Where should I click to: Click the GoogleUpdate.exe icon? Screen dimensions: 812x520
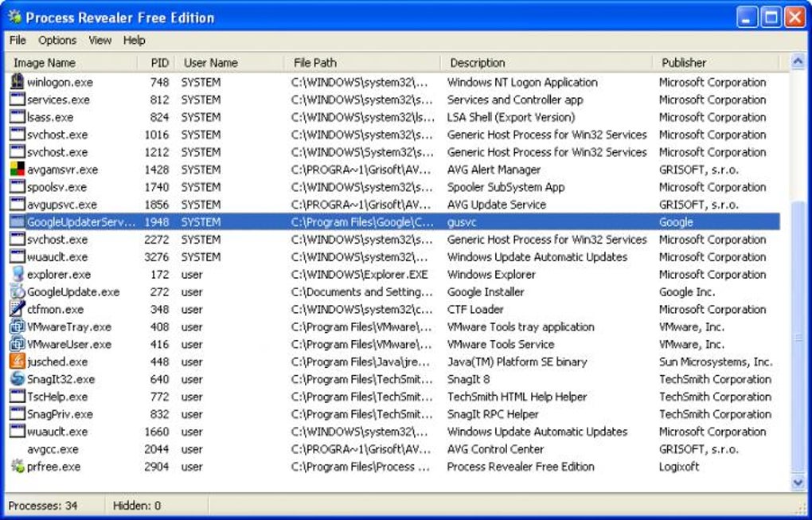[17, 291]
